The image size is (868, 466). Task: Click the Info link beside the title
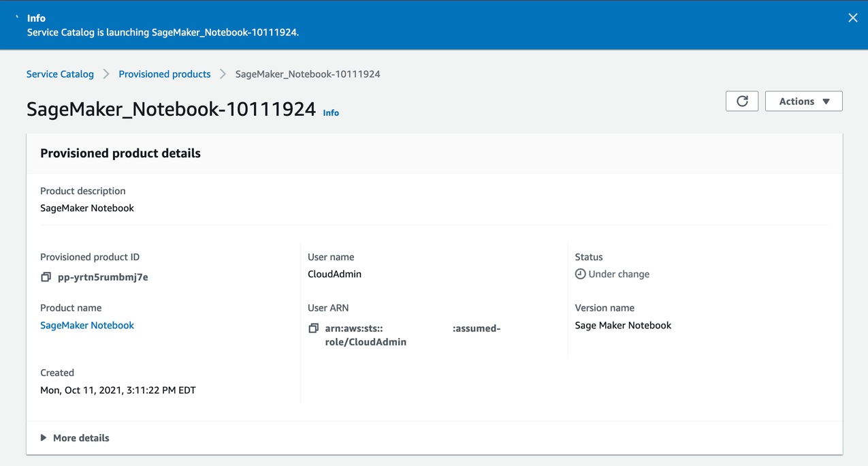331,112
